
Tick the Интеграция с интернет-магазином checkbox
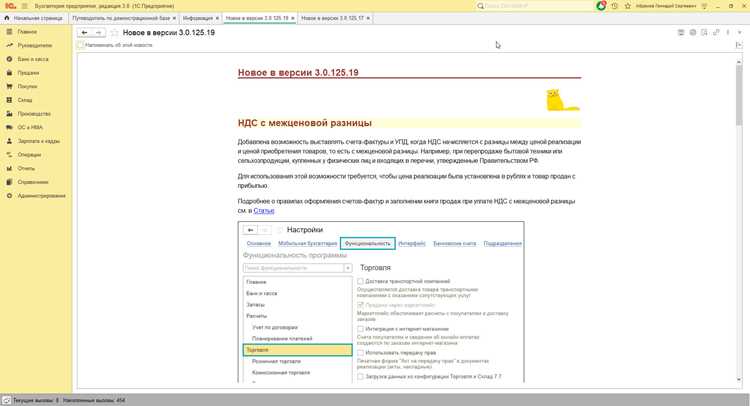[x=360, y=329]
